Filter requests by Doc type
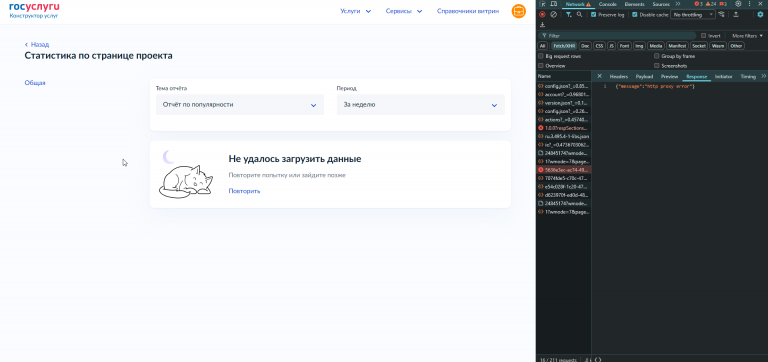The height and width of the screenshot is (362, 768). pyautogui.click(x=585, y=46)
